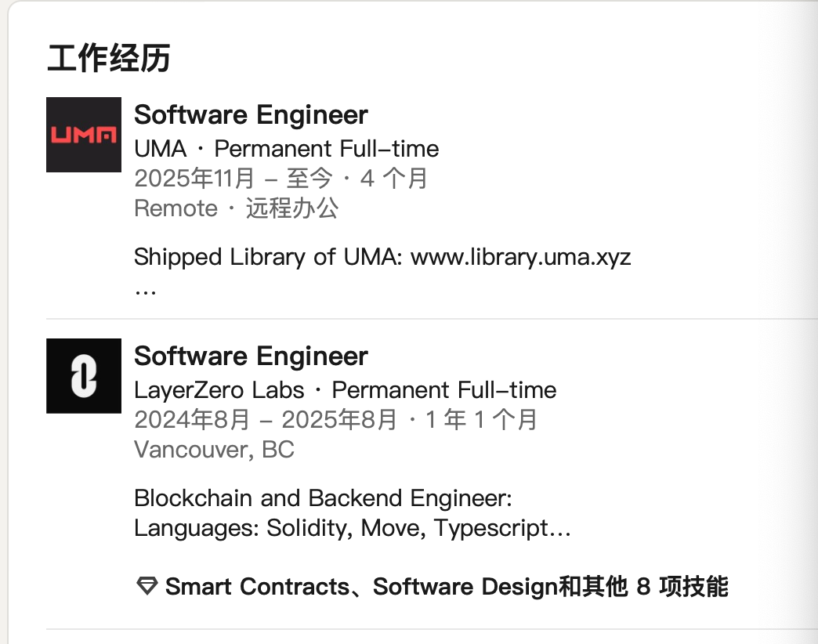This screenshot has width=818, height=644.
Task: Click the diamond skills icon
Action: point(147,586)
